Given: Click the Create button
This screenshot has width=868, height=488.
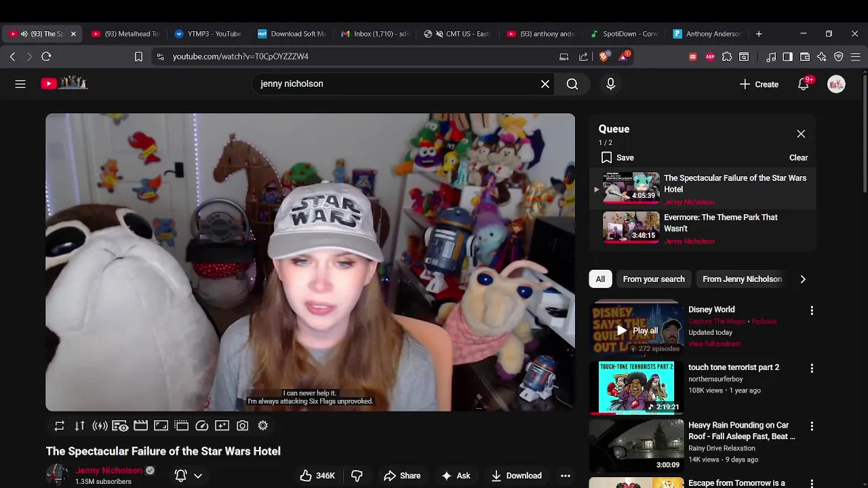Looking at the screenshot, I should coord(759,84).
